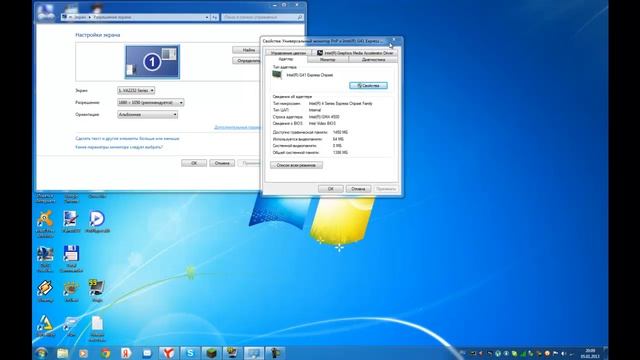Open the make text larger or smaller link

coord(127,139)
